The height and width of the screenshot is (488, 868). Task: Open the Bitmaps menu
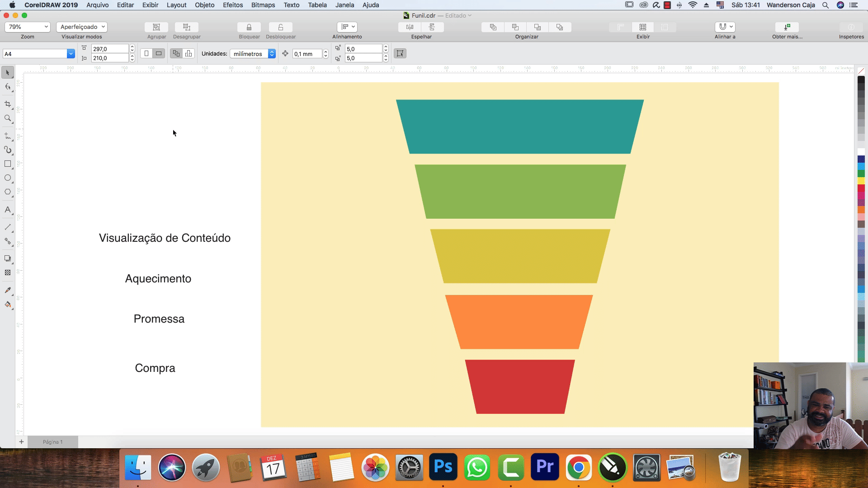tap(263, 5)
